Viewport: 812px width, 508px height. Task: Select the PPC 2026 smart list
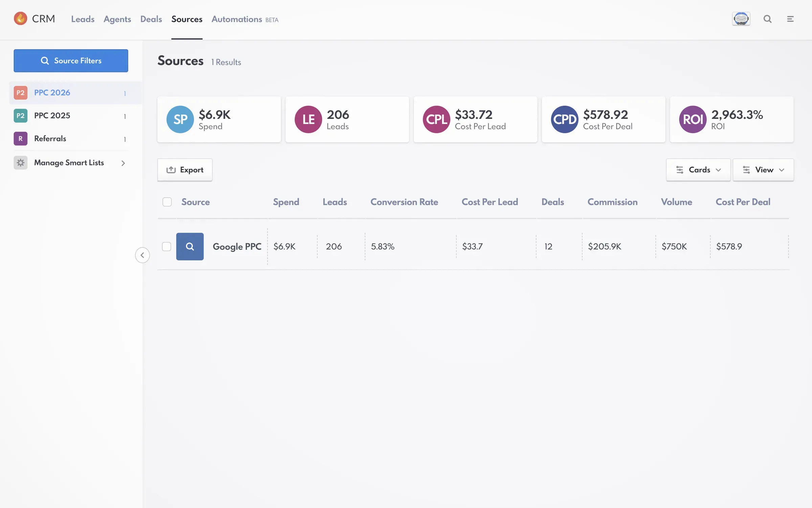(76, 93)
